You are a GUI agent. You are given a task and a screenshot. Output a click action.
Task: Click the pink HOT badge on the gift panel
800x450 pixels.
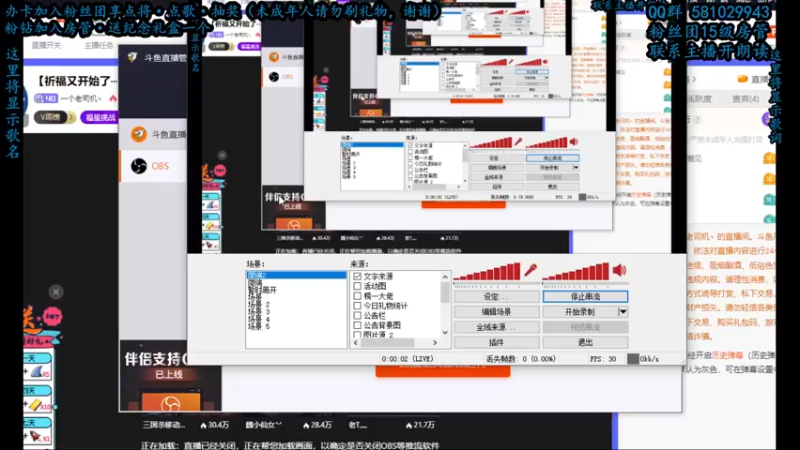[x=52, y=316]
